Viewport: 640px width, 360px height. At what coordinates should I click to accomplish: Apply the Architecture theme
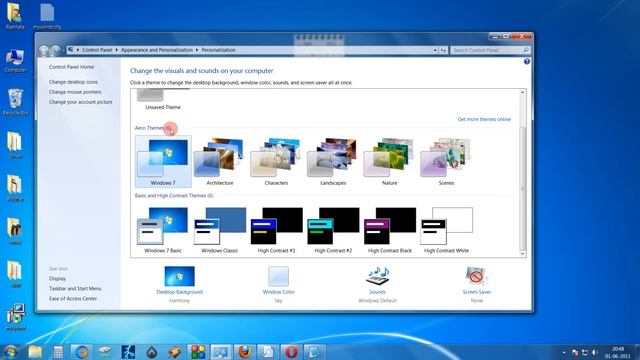tap(220, 162)
